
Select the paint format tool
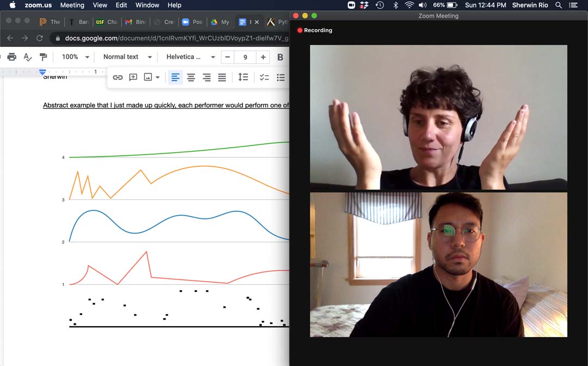click(x=43, y=57)
